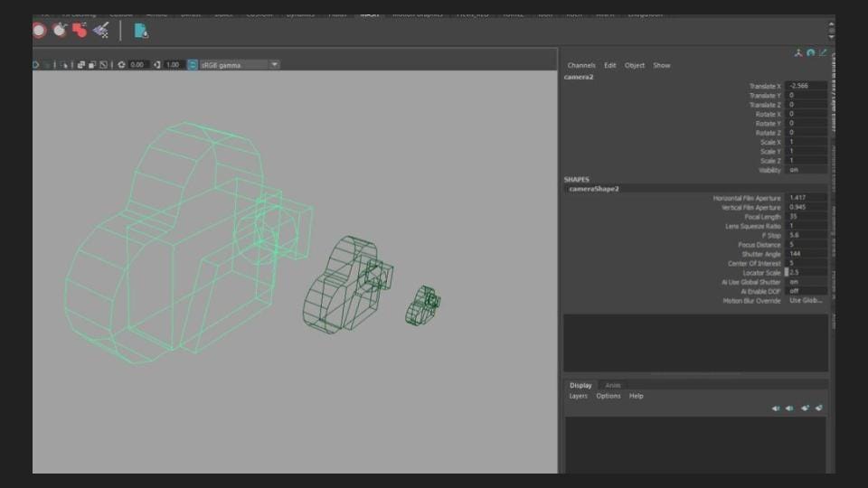Image resolution: width=868 pixels, height=488 pixels.
Task: Open the Edit menu in Channel Box
Action: click(x=610, y=65)
